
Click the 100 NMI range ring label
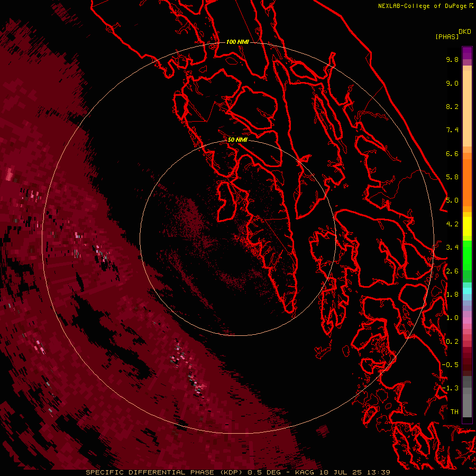coord(237,42)
